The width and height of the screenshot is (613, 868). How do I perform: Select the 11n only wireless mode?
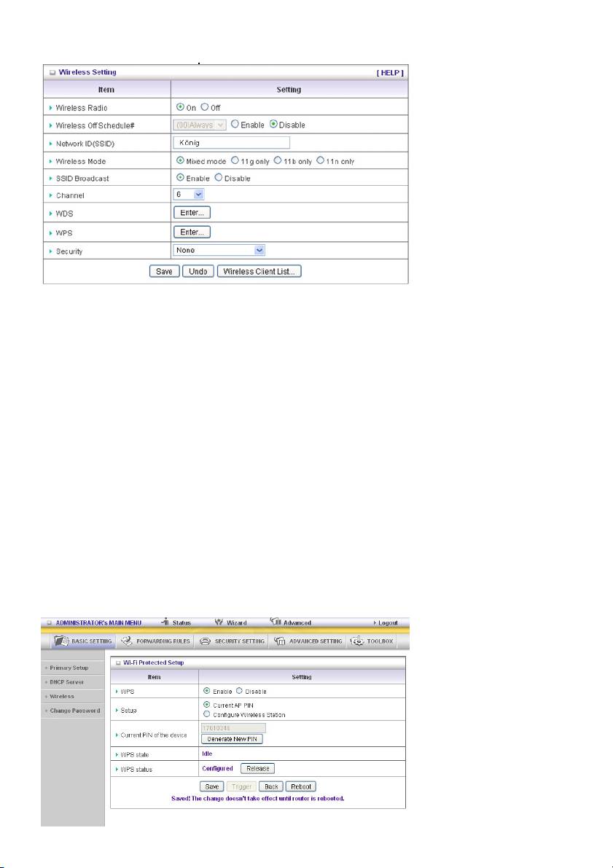point(321,160)
